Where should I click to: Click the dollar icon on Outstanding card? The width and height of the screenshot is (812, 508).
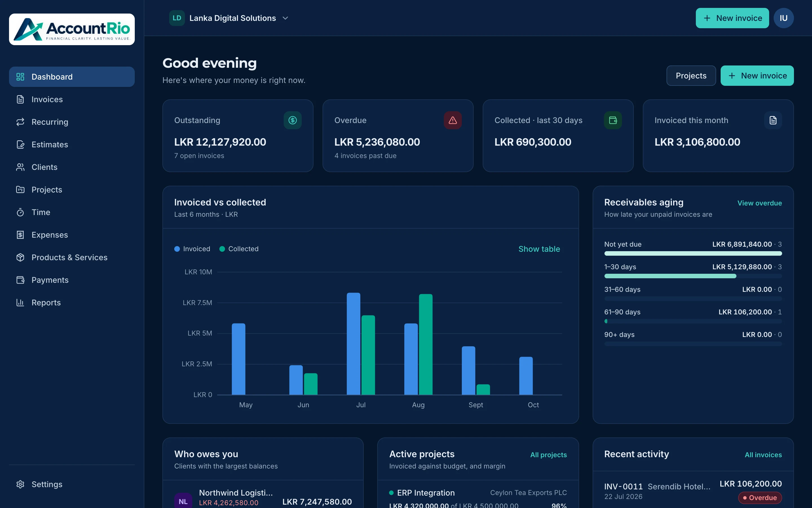(x=293, y=120)
